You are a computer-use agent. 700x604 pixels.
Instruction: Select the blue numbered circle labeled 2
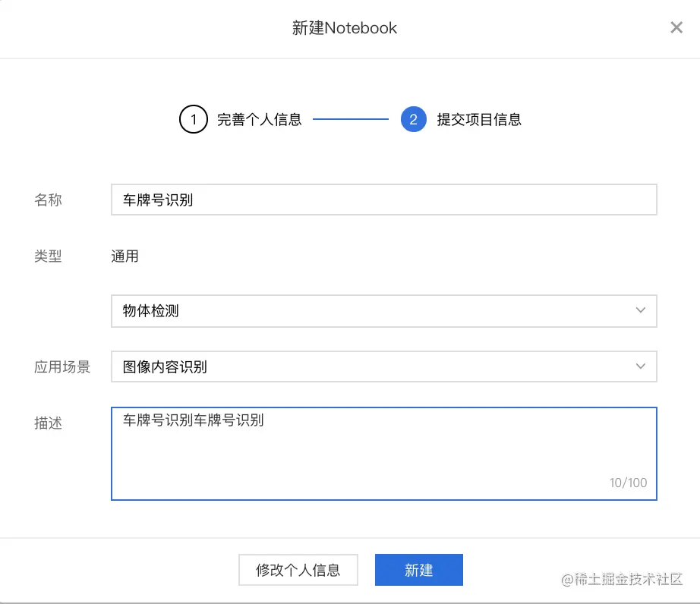(x=413, y=119)
